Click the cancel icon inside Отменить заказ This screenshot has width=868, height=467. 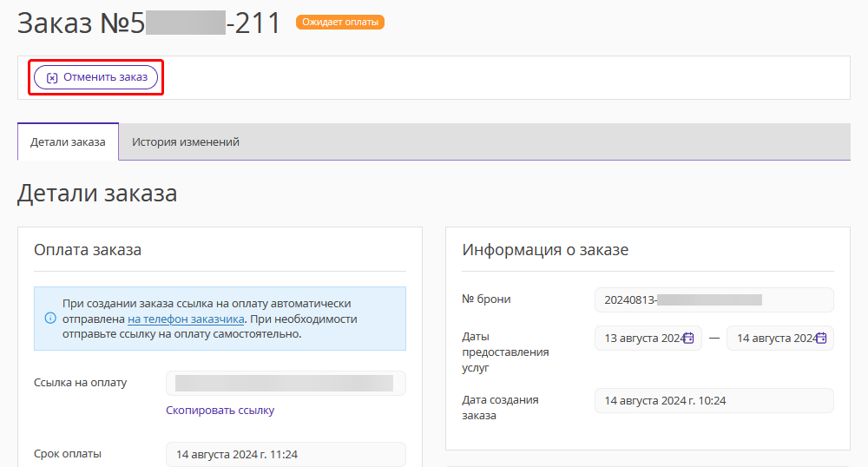click(51, 78)
